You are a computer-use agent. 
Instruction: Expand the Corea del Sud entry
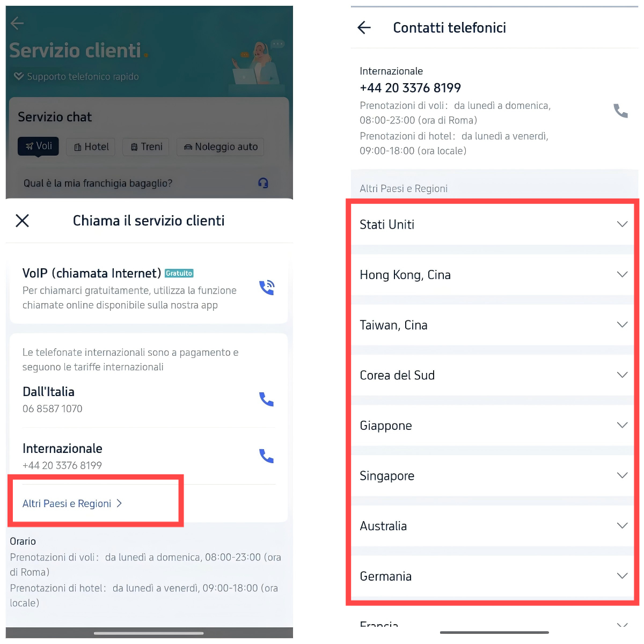493,375
